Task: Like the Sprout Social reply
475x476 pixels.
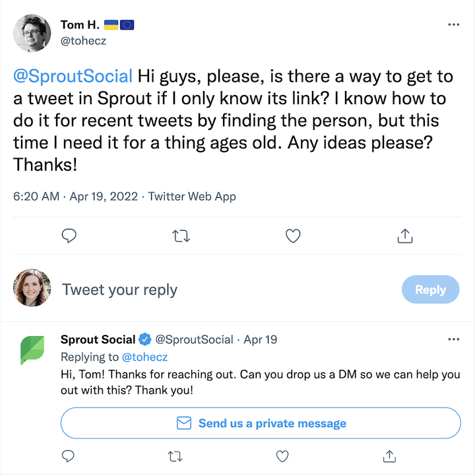Action: click(x=282, y=456)
